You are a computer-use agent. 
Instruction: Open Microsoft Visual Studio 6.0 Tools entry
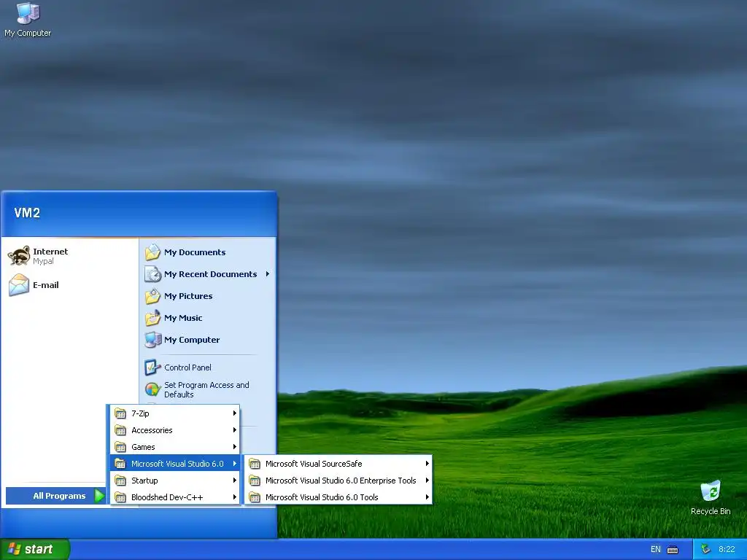(338, 497)
